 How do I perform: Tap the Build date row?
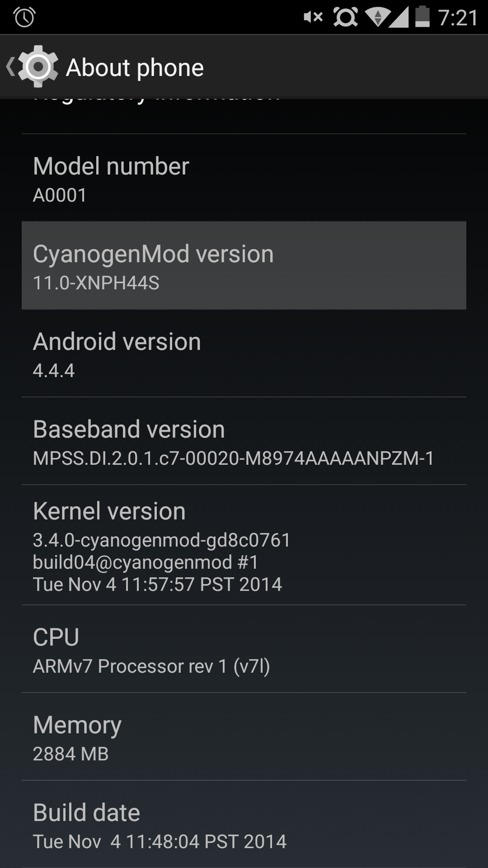244,824
